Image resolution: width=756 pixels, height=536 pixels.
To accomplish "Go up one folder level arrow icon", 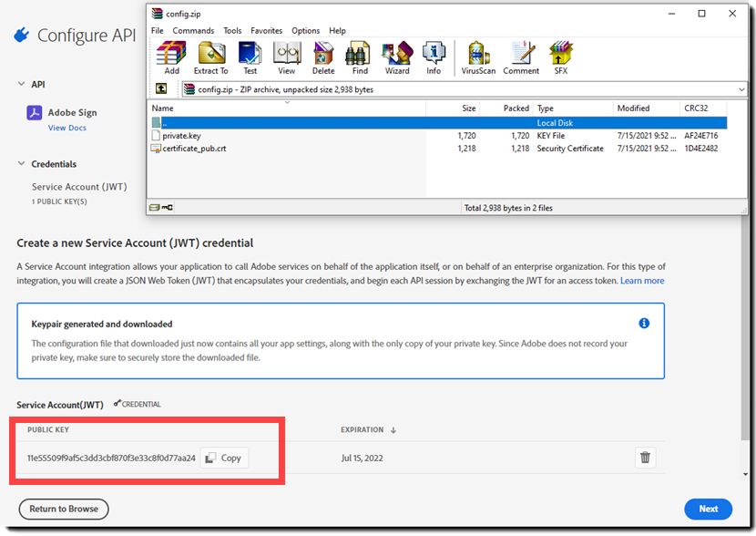I will click(161, 88).
